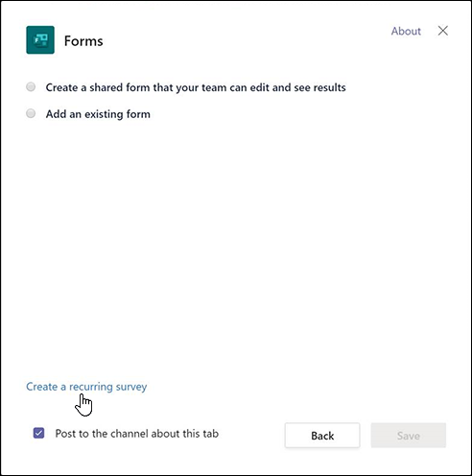472x476 pixels.
Task: Click the Forms title text
Action: 83,41
